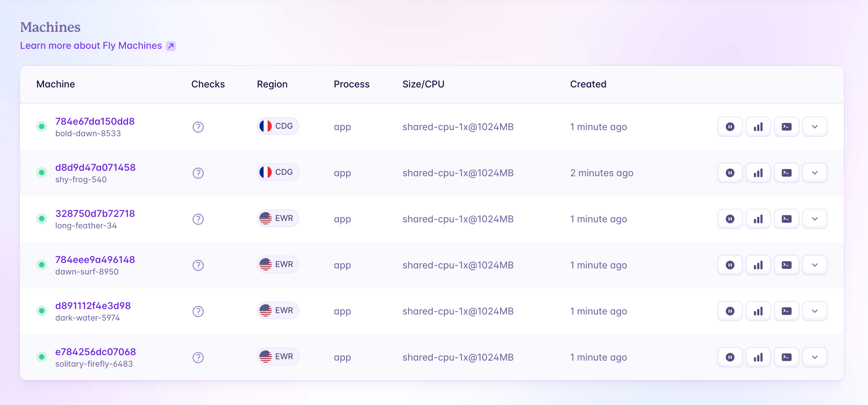Image resolution: width=868 pixels, height=405 pixels.
Task: Click the green status dot for shy-frog-540
Action: coord(41,173)
